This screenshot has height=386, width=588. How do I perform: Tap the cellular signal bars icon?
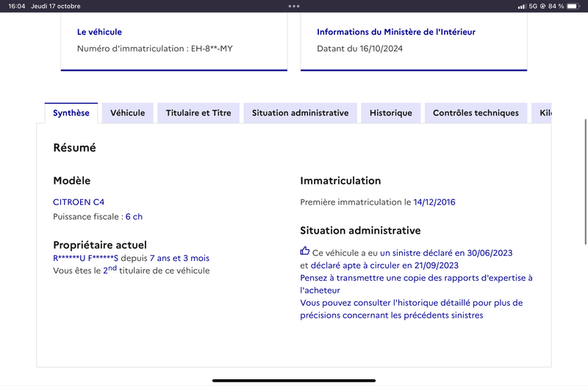[522, 7]
